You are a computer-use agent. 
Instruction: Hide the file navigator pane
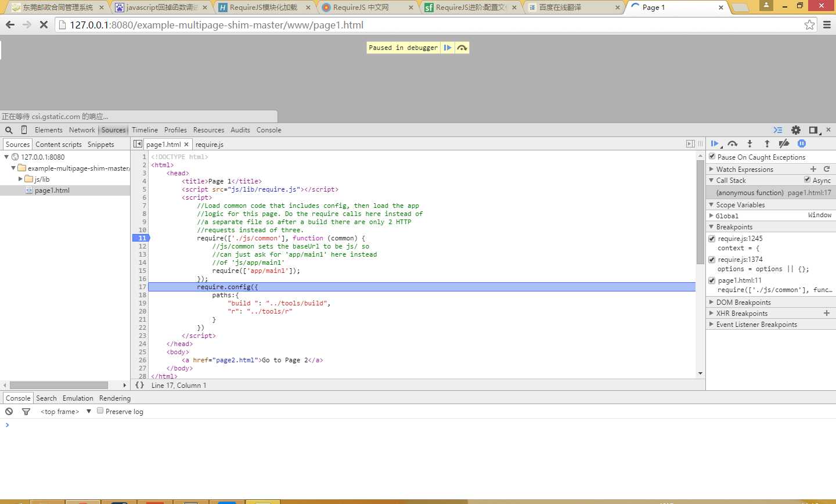point(138,144)
